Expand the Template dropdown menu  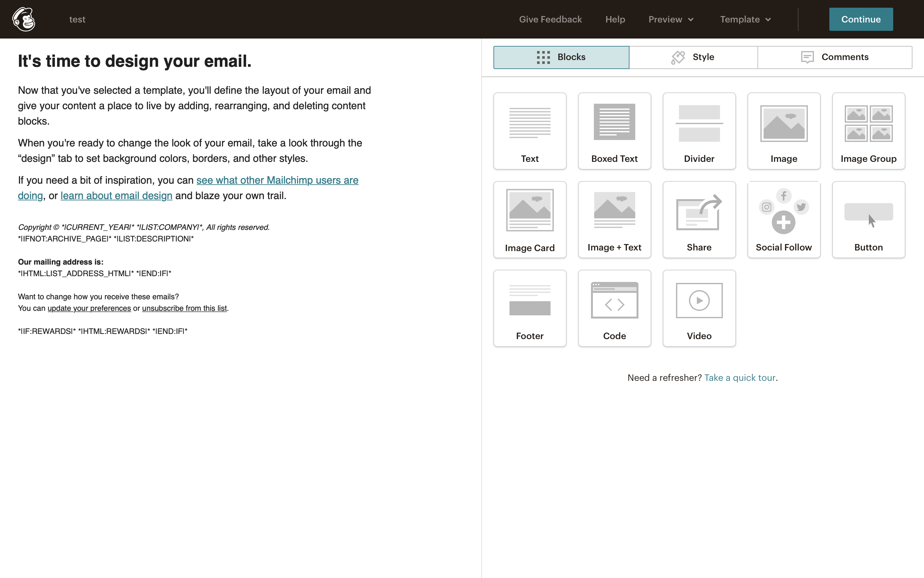[x=745, y=20]
